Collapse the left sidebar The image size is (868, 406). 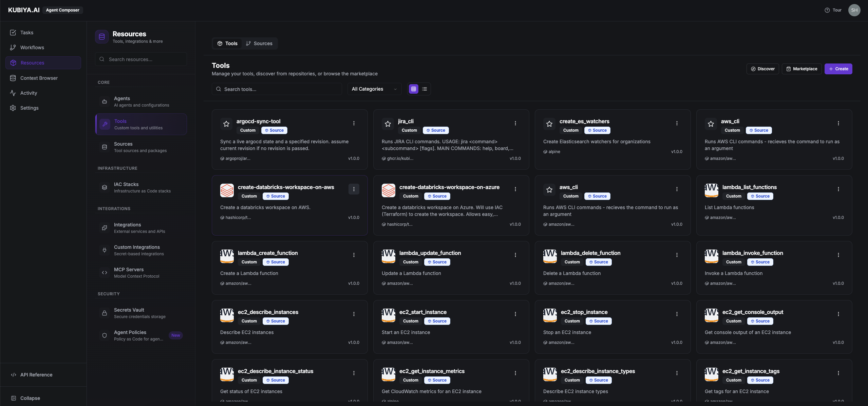pyautogui.click(x=25, y=398)
